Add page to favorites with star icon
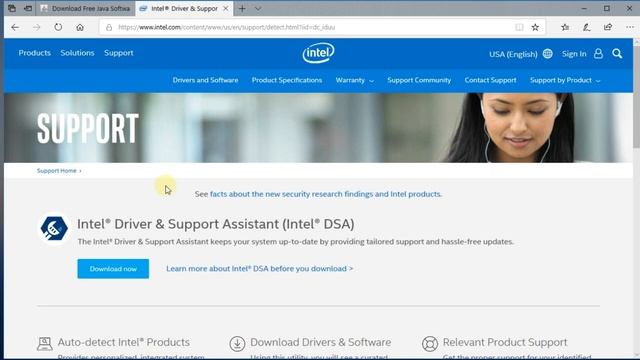The height and width of the screenshot is (360, 640). tap(535, 27)
